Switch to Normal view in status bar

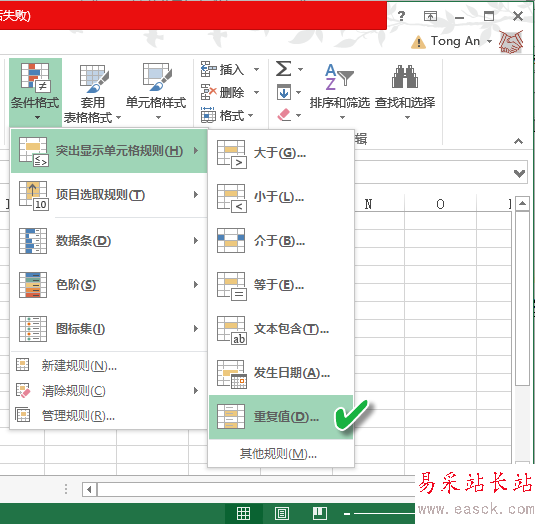243,513
